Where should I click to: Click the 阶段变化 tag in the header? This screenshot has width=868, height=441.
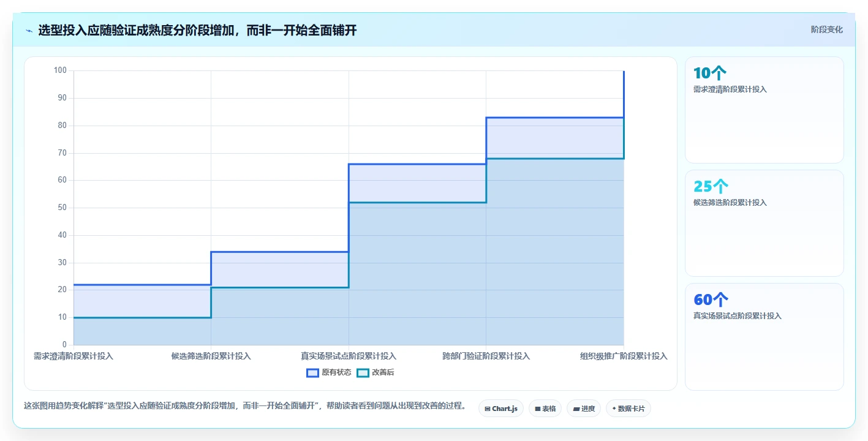point(826,29)
